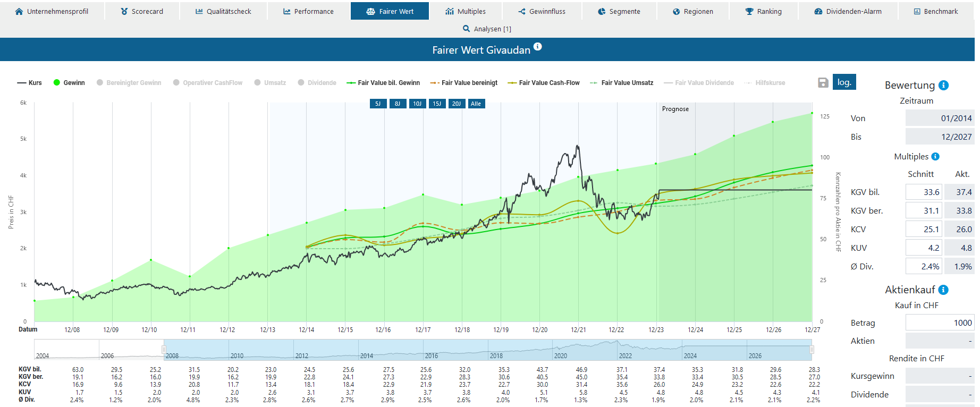980x407 pixels.
Task: Toggle the Fair Value Cash-Flow line
Action: pyautogui.click(x=544, y=83)
